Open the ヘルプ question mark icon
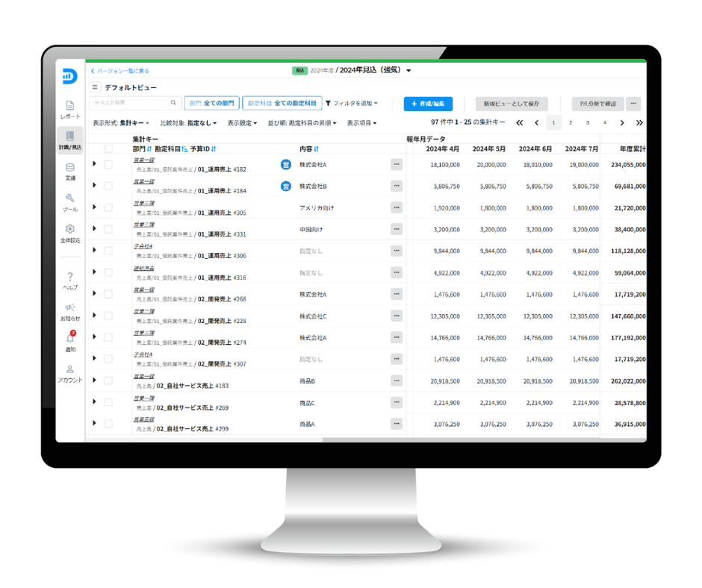 (x=70, y=280)
